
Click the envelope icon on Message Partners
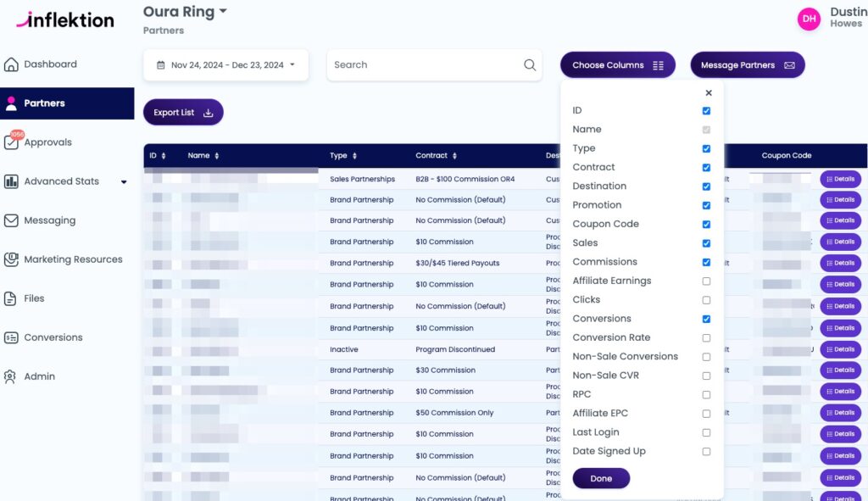(789, 65)
